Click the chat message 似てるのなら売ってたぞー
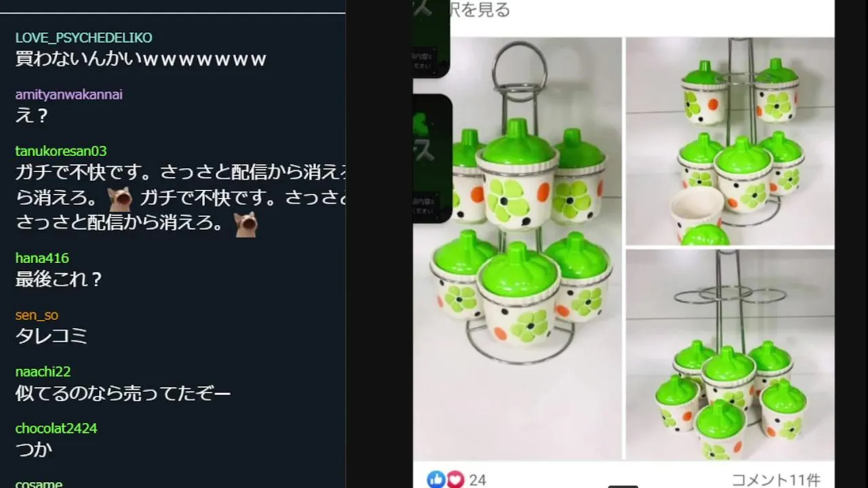The height and width of the screenshot is (488, 868). pos(123,392)
